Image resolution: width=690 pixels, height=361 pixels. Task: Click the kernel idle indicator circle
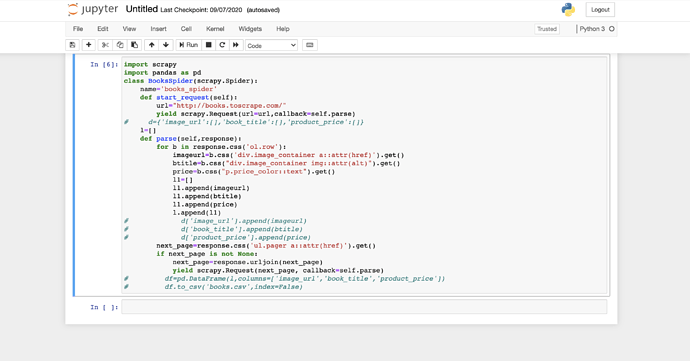[612, 29]
